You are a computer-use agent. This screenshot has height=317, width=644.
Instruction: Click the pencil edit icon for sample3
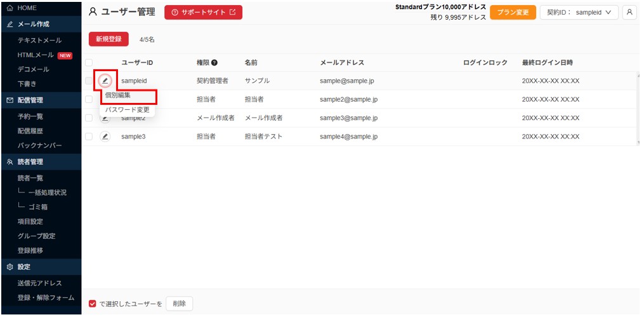pyautogui.click(x=105, y=136)
